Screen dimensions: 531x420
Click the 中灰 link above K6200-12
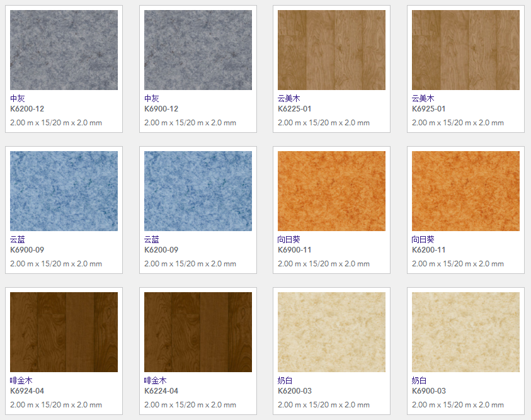tap(18, 99)
